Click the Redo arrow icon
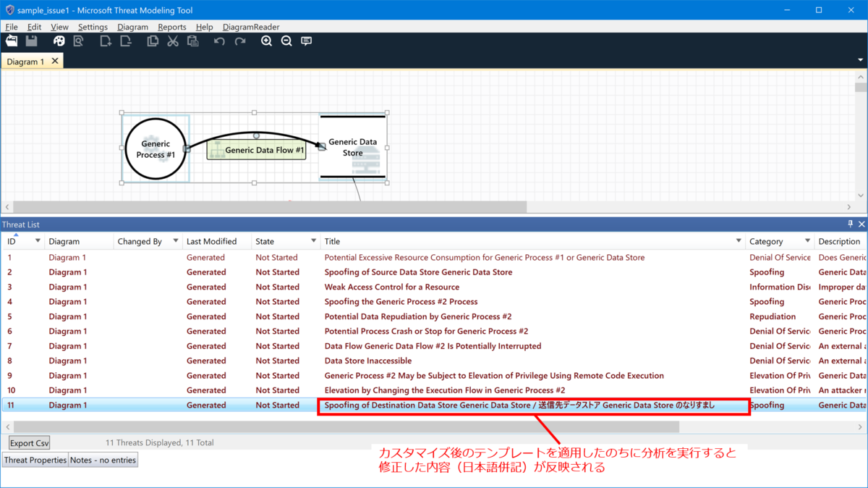This screenshot has width=868, height=488. (240, 41)
